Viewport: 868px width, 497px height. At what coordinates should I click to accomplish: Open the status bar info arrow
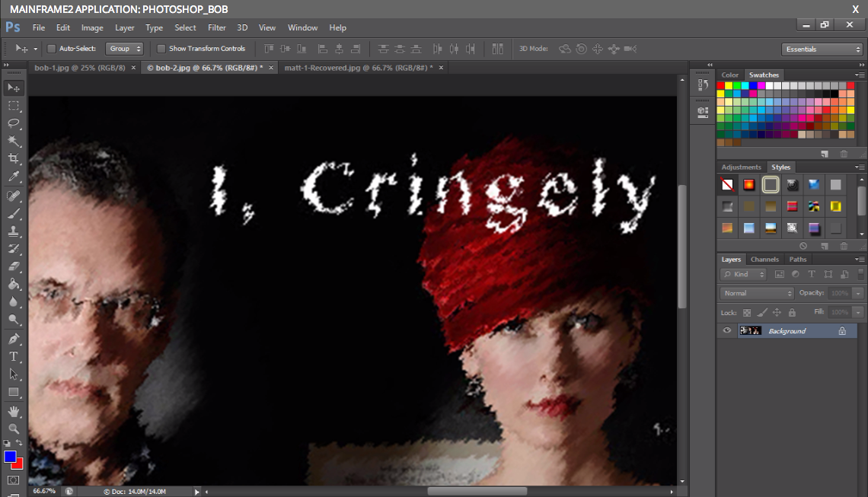tap(196, 492)
